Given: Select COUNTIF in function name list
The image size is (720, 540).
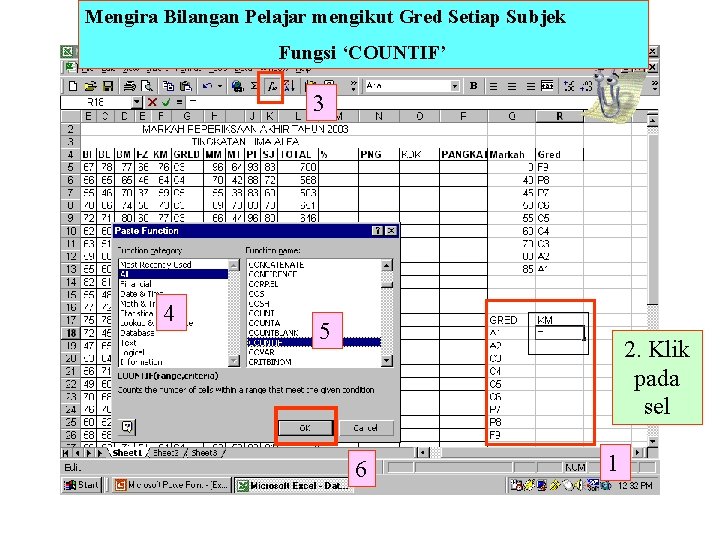Looking at the screenshot, I should tap(314, 343).
